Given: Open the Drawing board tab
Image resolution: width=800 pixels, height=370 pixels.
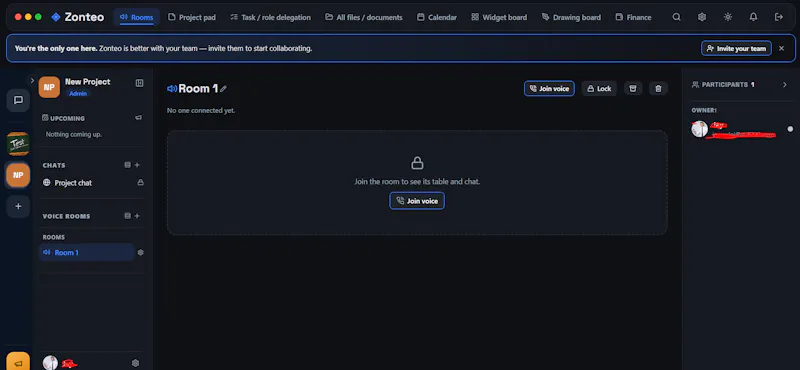Looking at the screenshot, I should point(571,17).
